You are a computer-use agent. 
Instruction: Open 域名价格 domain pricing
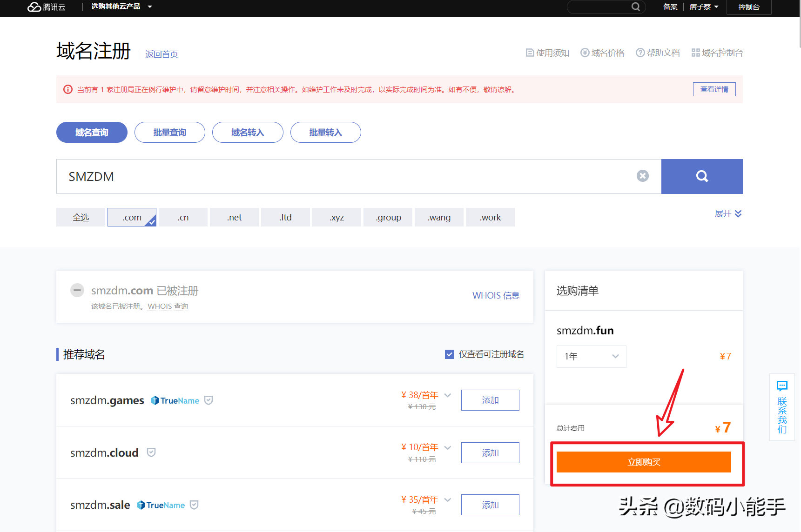tap(603, 53)
